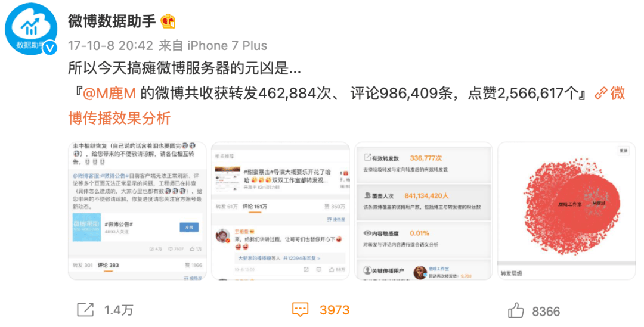Like the post with thumbs-up icon
644x327 pixels.
[516, 310]
